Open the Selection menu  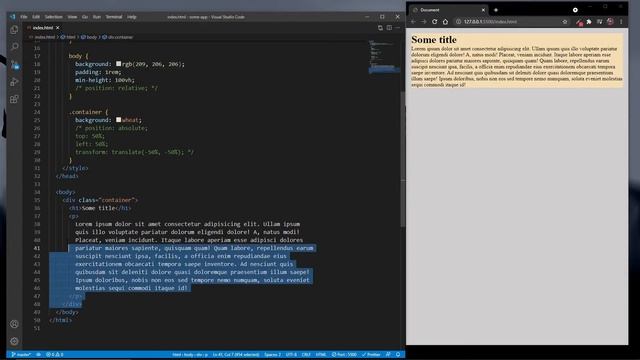[53, 17]
